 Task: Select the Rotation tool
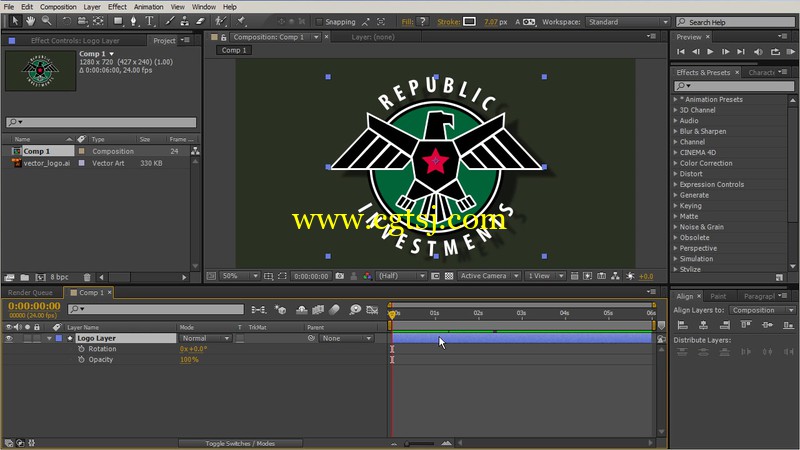(x=66, y=21)
